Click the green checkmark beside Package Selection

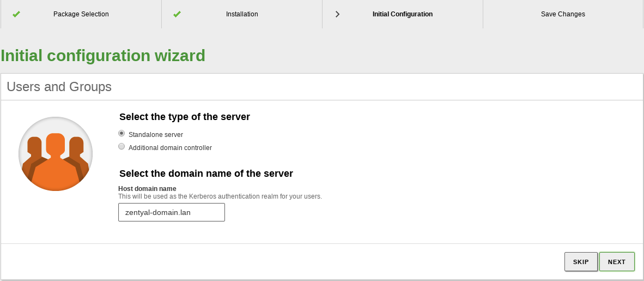[16, 14]
